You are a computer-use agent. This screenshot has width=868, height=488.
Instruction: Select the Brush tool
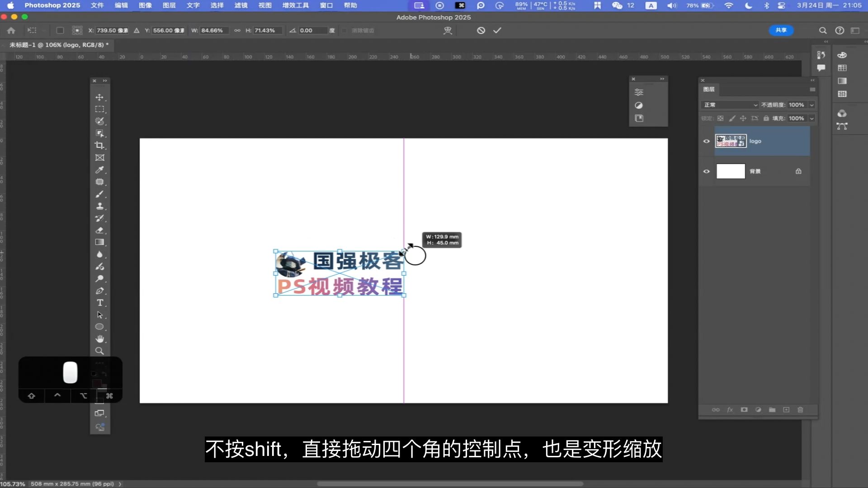99,194
